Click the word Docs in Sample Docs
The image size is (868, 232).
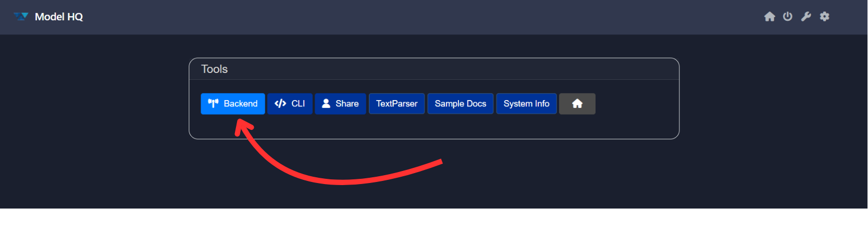coord(476,104)
